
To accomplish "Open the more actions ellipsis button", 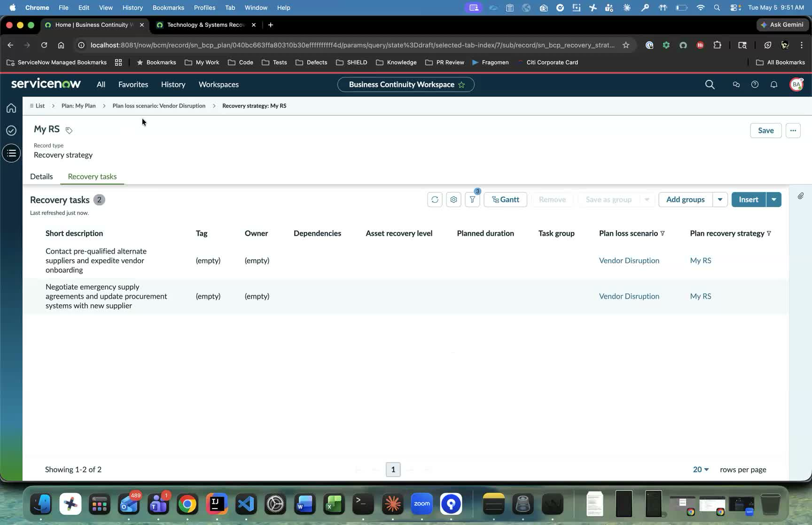I will click(x=793, y=131).
